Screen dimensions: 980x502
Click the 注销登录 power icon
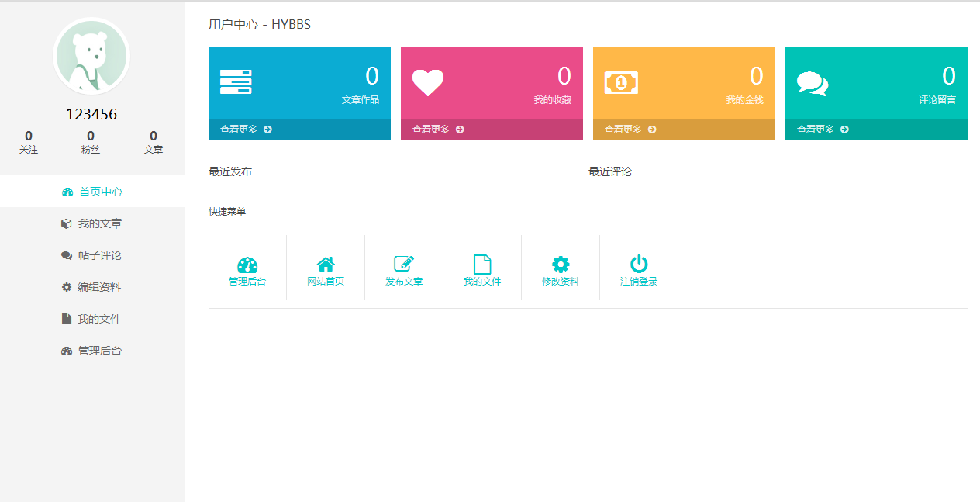[639, 265]
